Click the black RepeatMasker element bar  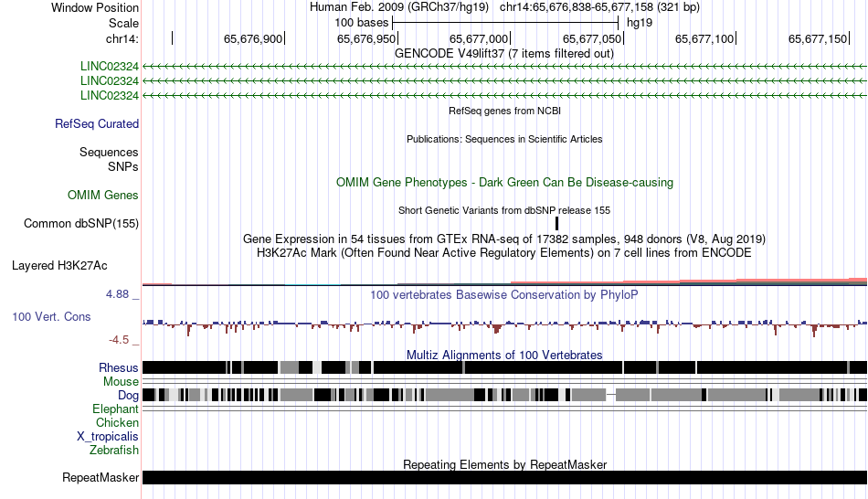tap(504, 477)
